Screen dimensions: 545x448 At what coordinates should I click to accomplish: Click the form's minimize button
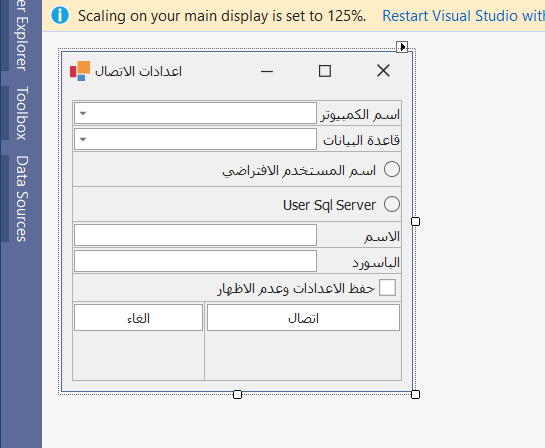[x=267, y=71]
